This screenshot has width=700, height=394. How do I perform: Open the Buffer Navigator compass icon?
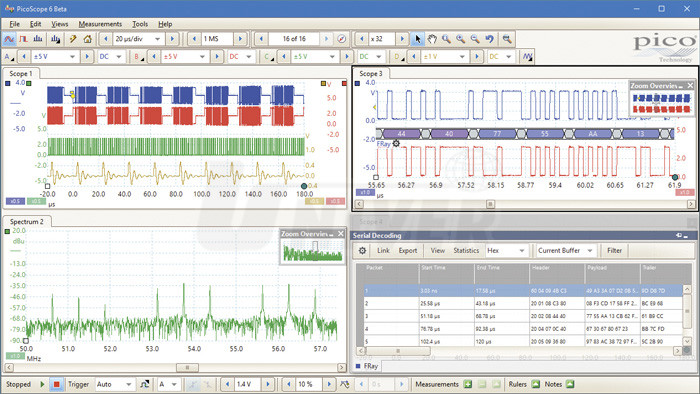[342, 39]
